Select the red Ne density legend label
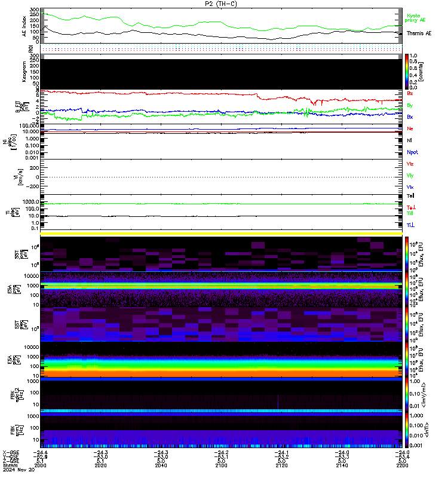 [410, 128]
